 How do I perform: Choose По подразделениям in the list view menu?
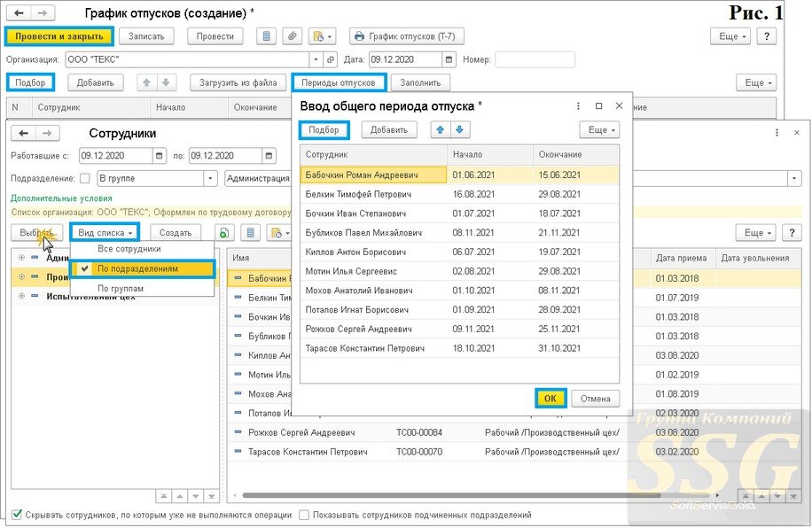[142, 268]
